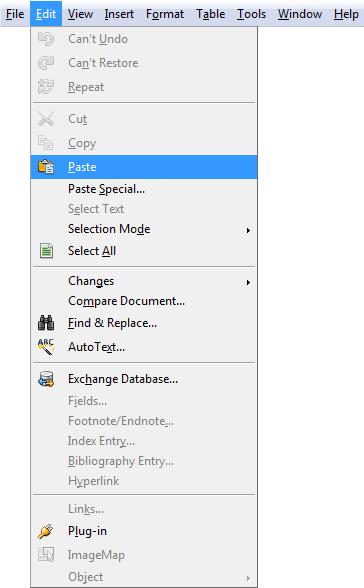Open the Help menu
The image size is (364, 588).
point(346,14)
